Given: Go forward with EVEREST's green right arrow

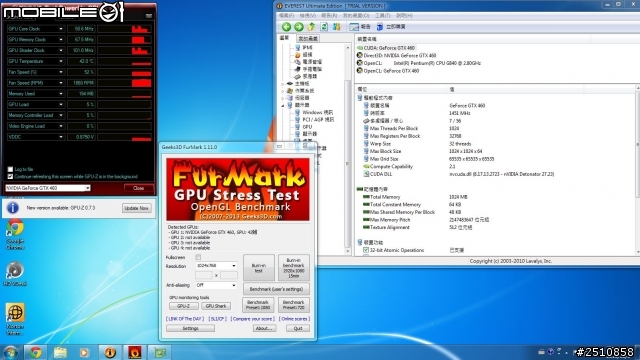Looking at the screenshot, I should (x=299, y=27).
